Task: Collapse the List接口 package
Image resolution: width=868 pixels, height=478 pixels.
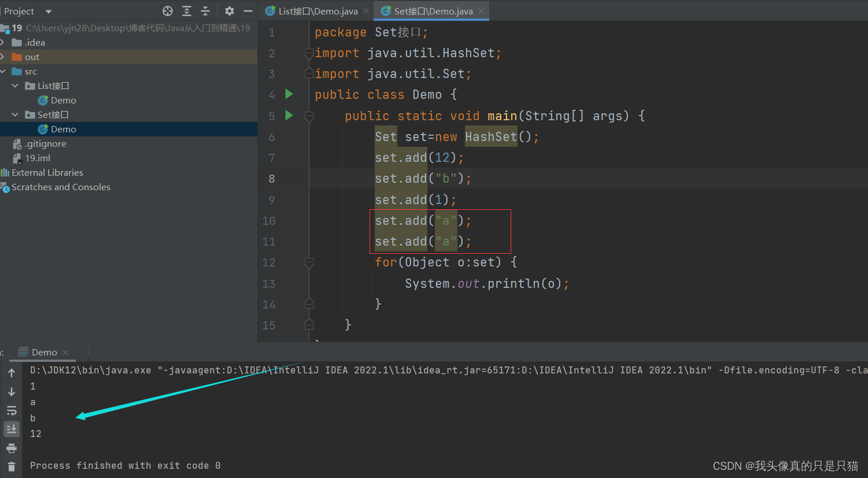Action: (15, 86)
